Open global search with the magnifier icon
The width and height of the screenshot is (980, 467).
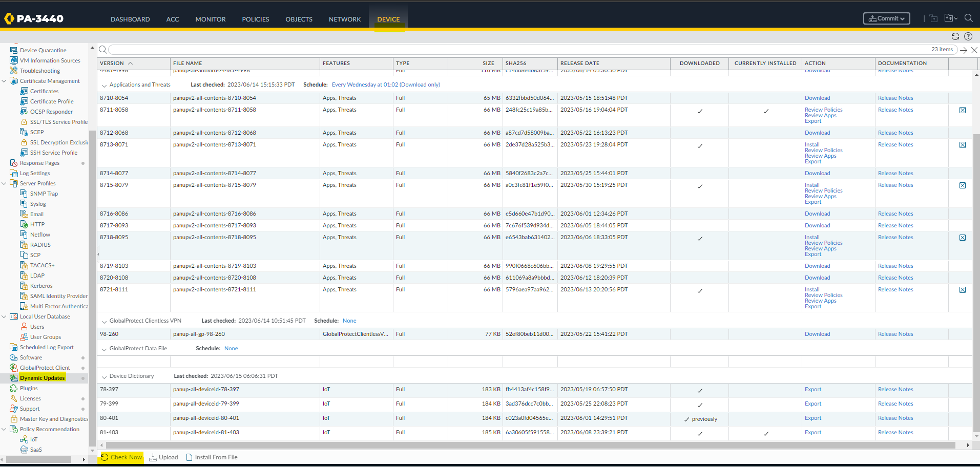click(969, 18)
